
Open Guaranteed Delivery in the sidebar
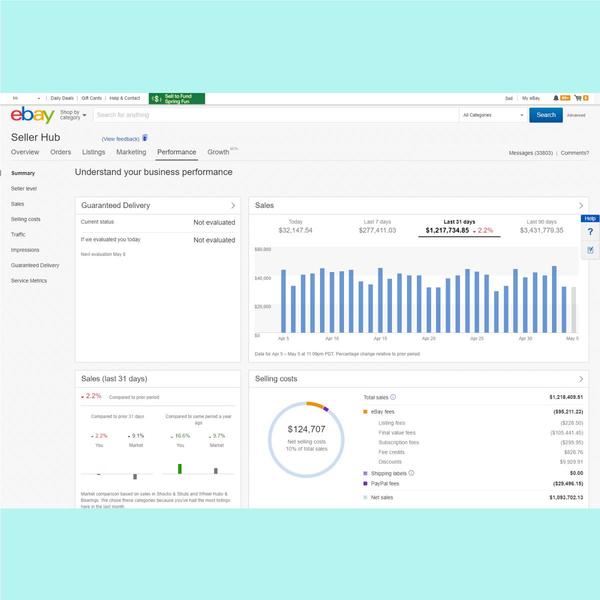click(35, 265)
